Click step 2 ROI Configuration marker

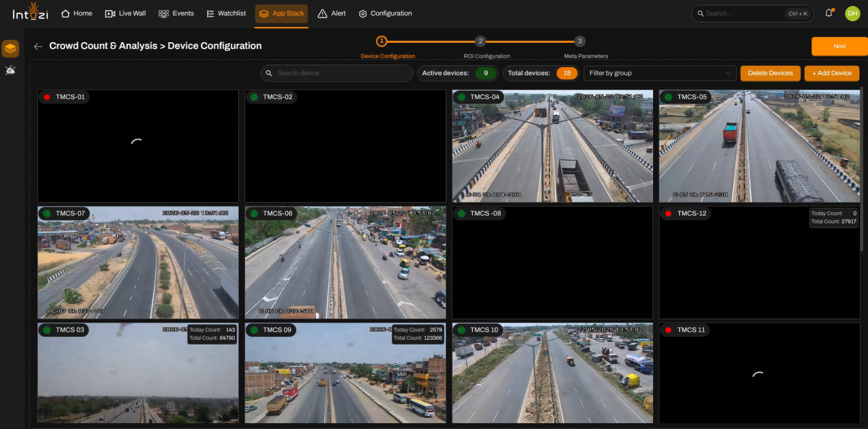480,41
